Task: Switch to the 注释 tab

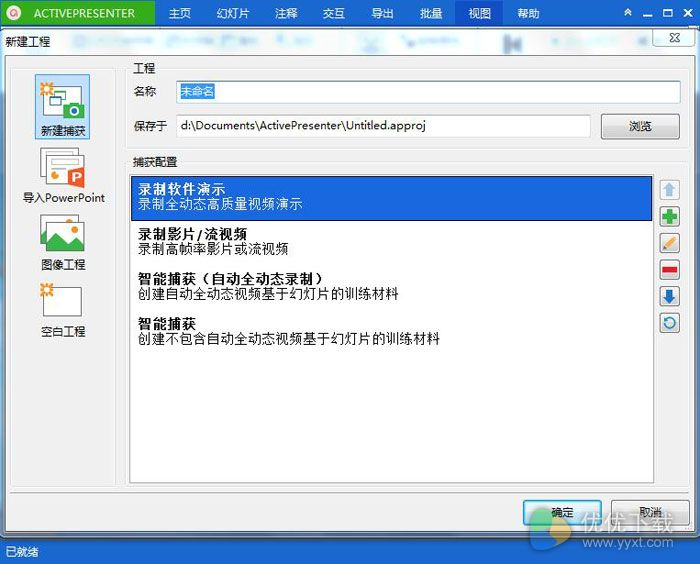Action: click(x=286, y=13)
